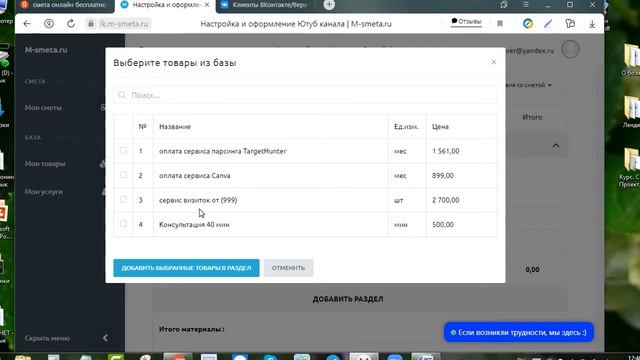Screen dimensions: 640x360
Task: Click price 2 700,00 cell
Action: [446, 200]
